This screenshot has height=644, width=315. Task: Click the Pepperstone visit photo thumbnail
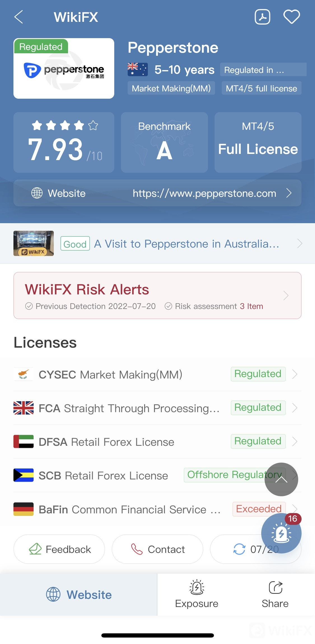point(34,243)
